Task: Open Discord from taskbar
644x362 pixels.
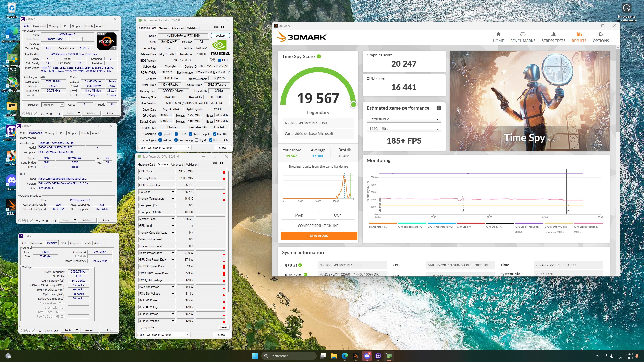Action: (367, 356)
